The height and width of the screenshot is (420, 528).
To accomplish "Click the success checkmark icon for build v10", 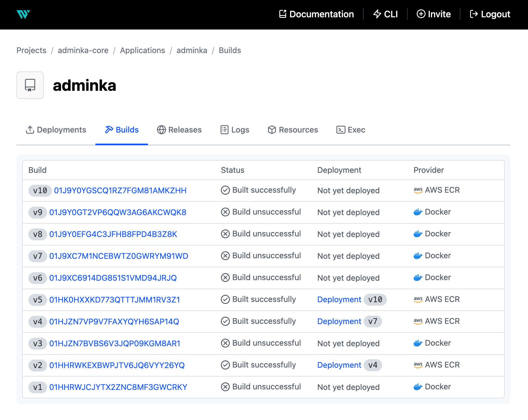I will coord(225,190).
